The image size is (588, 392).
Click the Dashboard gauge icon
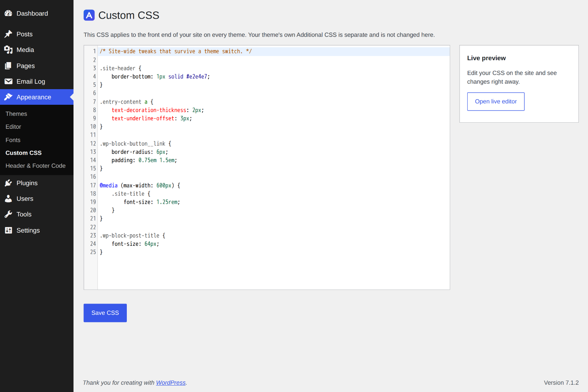(x=8, y=13)
